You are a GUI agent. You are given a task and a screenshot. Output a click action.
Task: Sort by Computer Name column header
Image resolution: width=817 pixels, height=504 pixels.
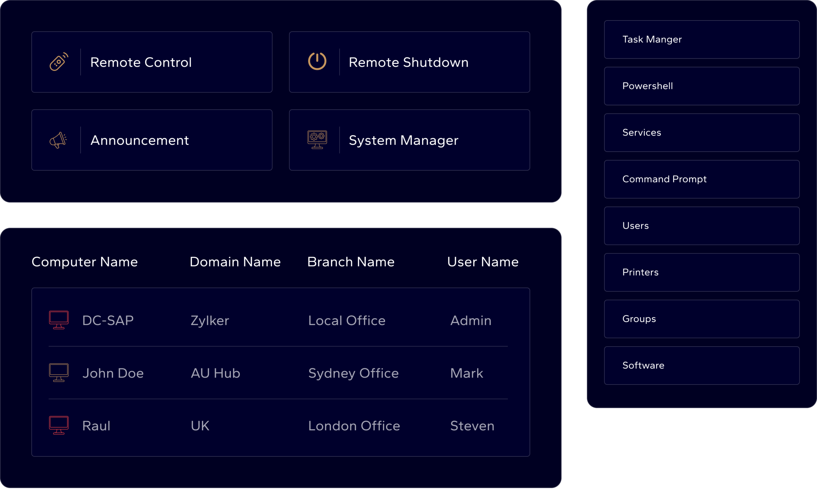pyautogui.click(x=84, y=262)
